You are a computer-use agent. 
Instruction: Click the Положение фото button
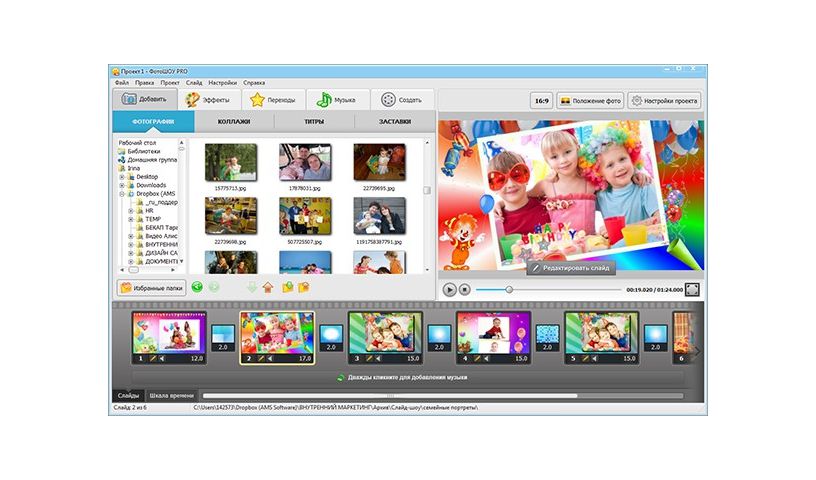590,101
